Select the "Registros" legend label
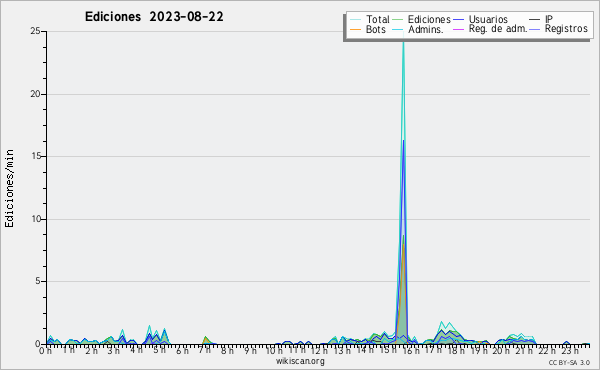This screenshot has width=600, height=370. click(x=566, y=29)
